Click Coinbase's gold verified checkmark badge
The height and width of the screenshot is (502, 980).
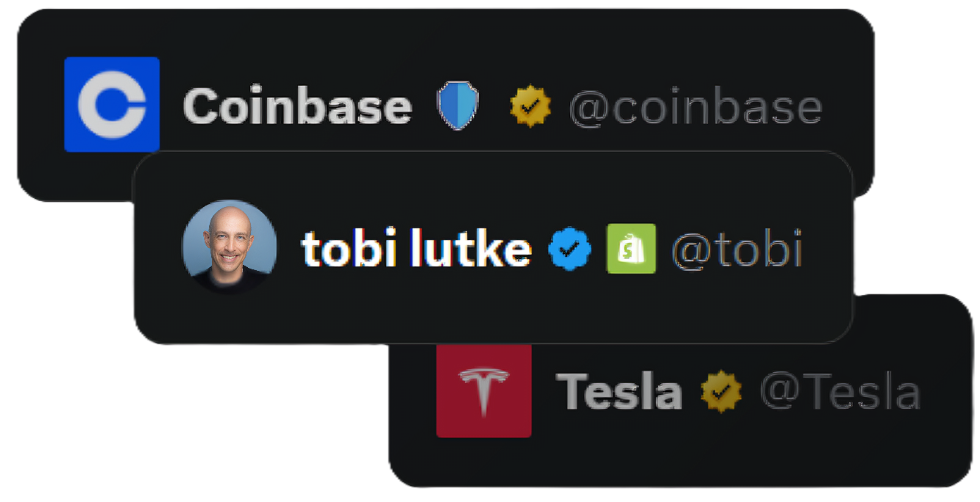(530, 106)
